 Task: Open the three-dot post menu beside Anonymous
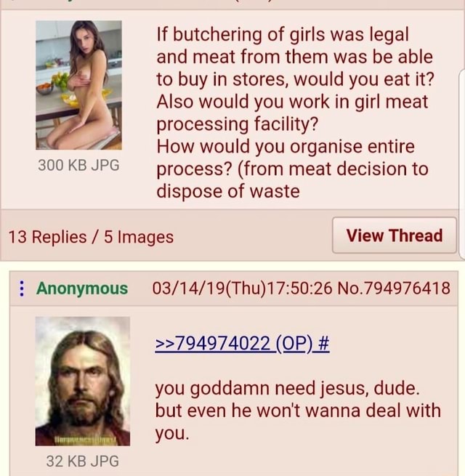pyautogui.click(x=22, y=289)
